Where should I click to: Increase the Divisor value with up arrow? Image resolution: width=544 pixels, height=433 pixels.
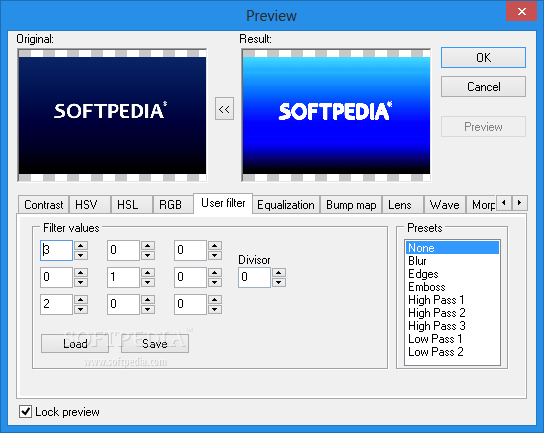pyautogui.click(x=279, y=273)
